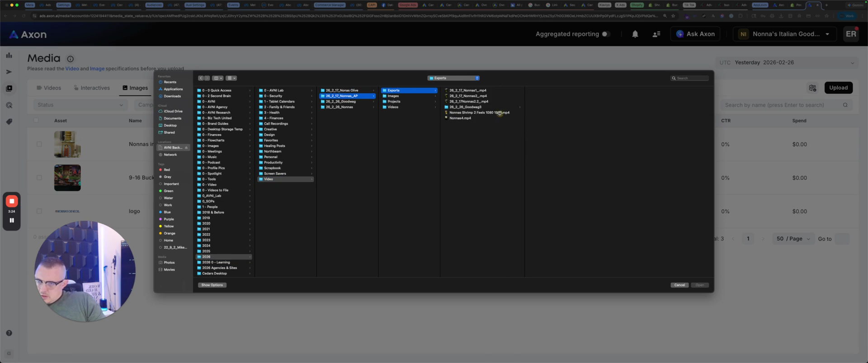Viewport: 868px width, 363px height.
Task: Click the column settings icon beside Upload
Action: tap(812, 88)
